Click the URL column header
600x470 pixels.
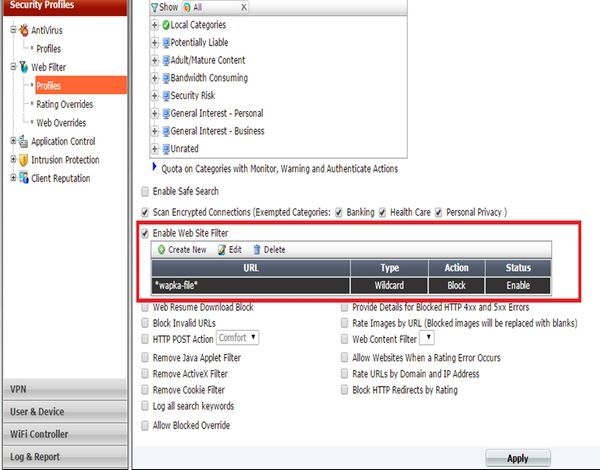pyautogui.click(x=251, y=268)
